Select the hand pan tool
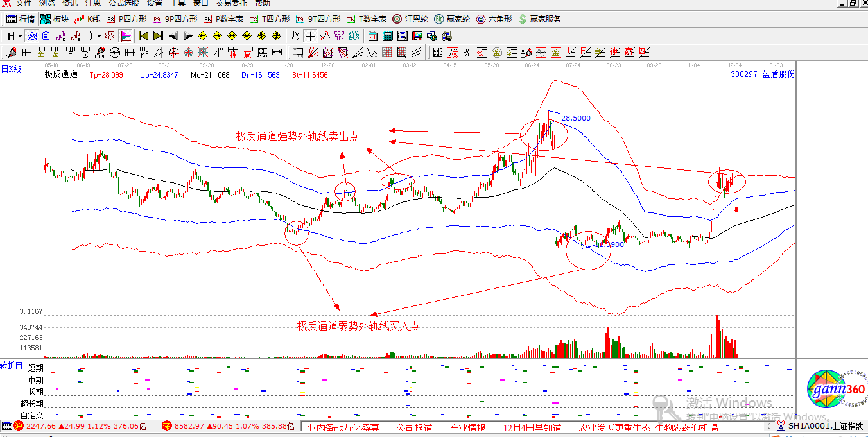 tap(295, 36)
